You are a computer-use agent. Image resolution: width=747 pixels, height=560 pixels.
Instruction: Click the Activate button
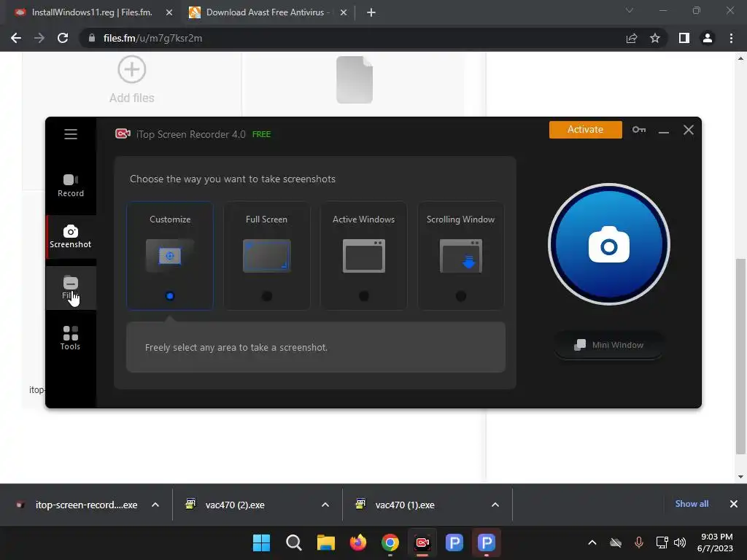coord(586,130)
